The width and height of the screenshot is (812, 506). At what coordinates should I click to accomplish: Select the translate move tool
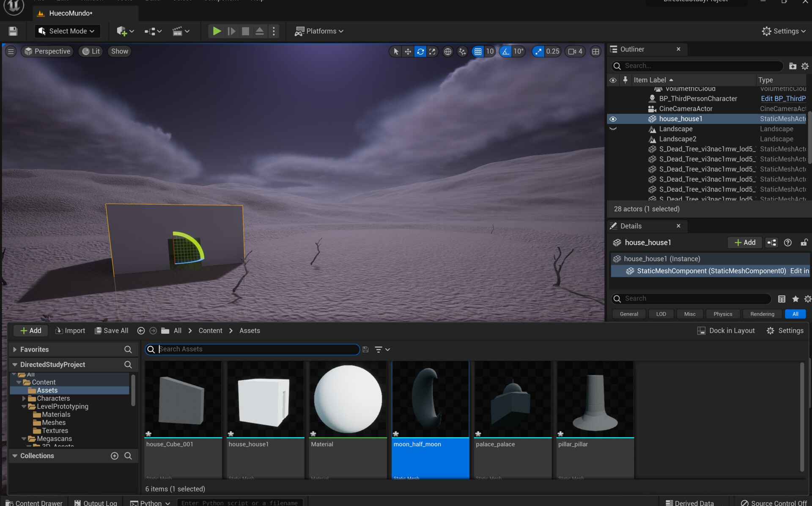pos(408,52)
